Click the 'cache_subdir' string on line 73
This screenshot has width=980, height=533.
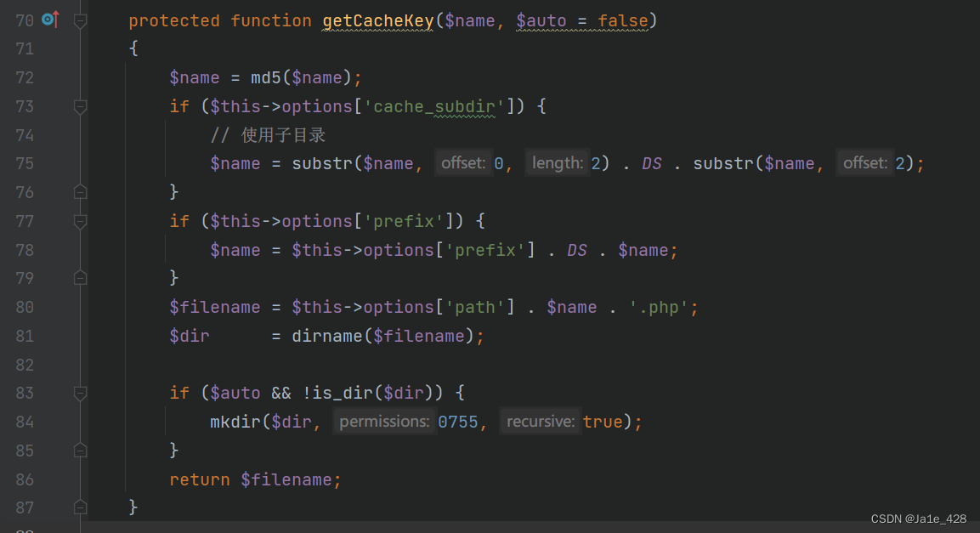(433, 106)
